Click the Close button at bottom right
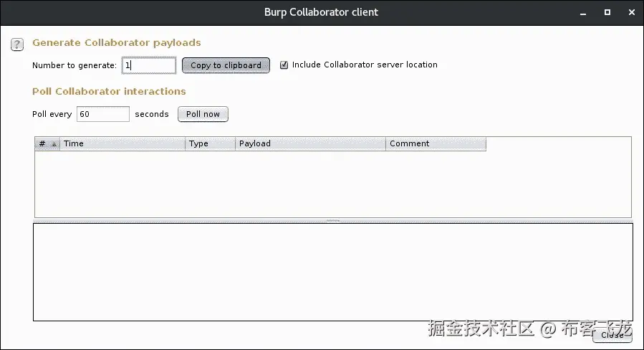 pos(612,335)
